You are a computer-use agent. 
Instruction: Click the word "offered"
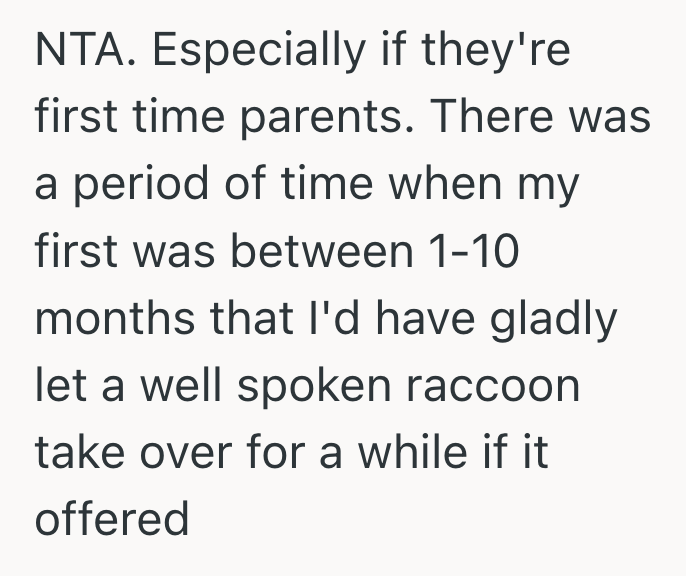pos(111,519)
